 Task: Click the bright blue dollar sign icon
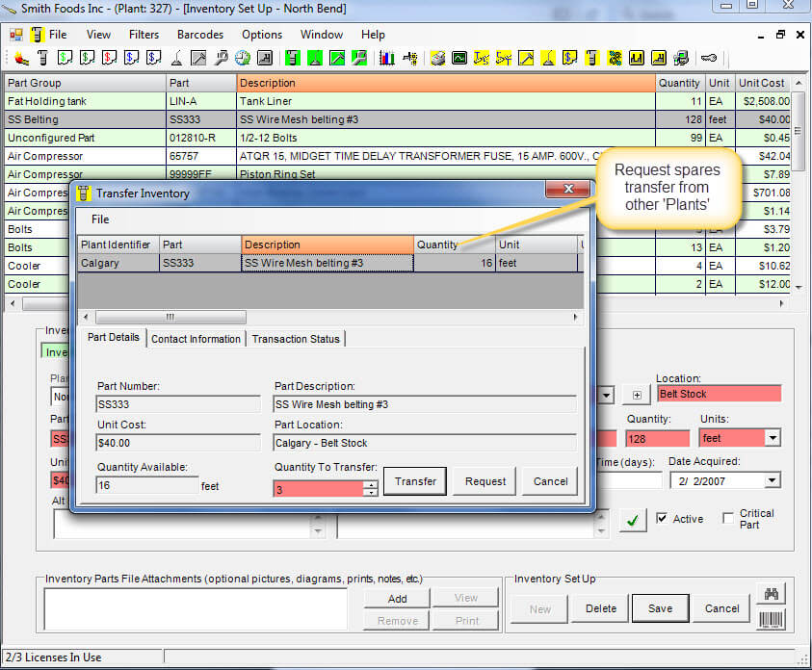click(132, 58)
